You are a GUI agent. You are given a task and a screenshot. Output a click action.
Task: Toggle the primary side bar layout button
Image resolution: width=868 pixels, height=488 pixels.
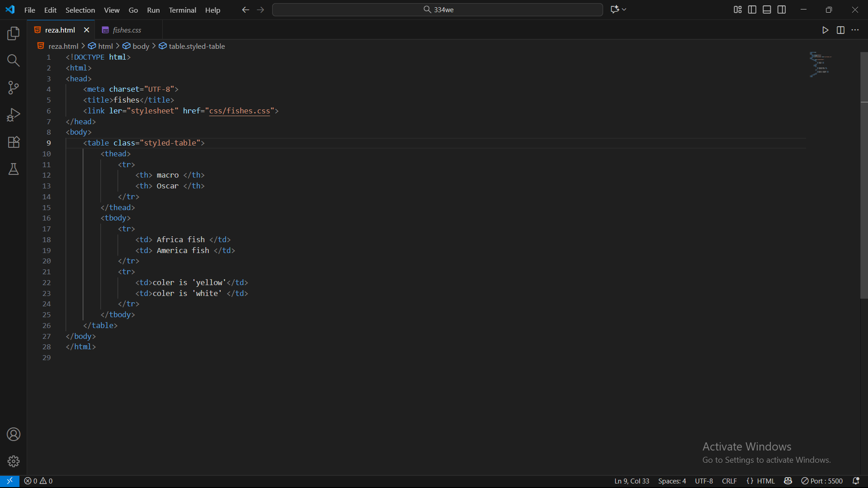[752, 9]
